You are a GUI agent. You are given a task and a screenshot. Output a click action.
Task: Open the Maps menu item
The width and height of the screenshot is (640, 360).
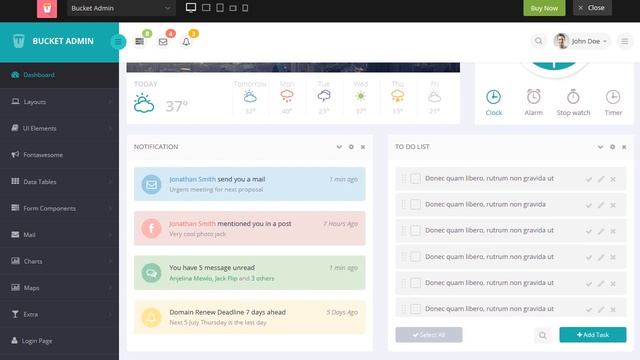(x=60, y=288)
